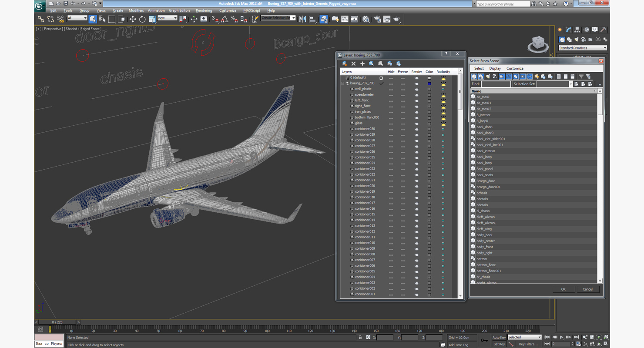The width and height of the screenshot is (644, 348).
Task: Go to end frame button
Action: [576, 337]
